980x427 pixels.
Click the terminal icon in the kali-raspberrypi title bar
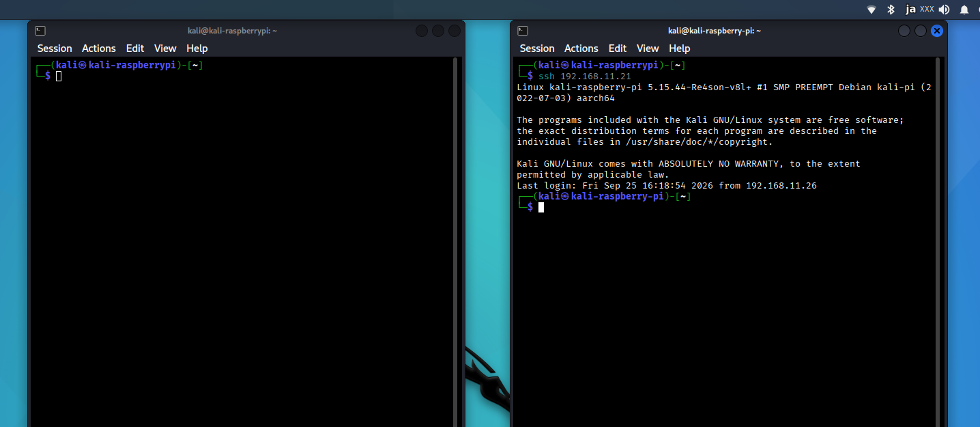[40, 31]
